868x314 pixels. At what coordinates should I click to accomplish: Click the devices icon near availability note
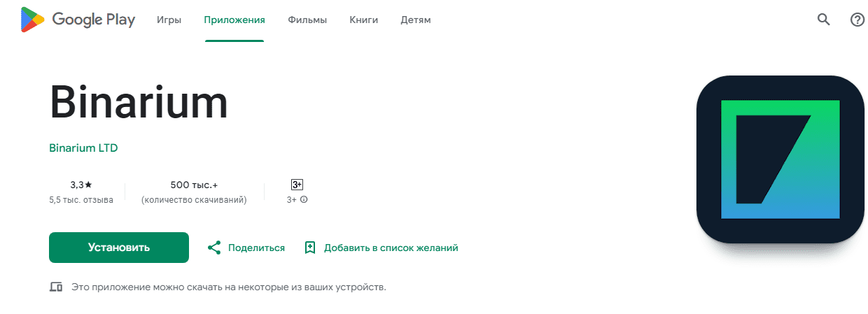tap(56, 287)
